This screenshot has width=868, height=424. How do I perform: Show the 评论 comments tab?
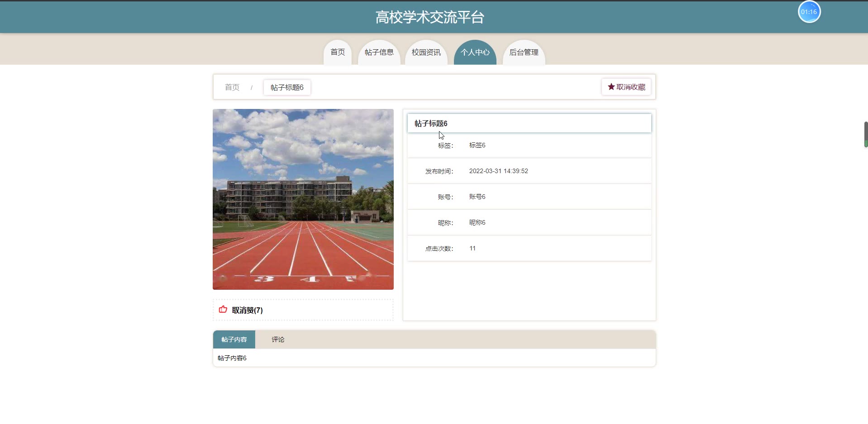click(x=278, y=339)
